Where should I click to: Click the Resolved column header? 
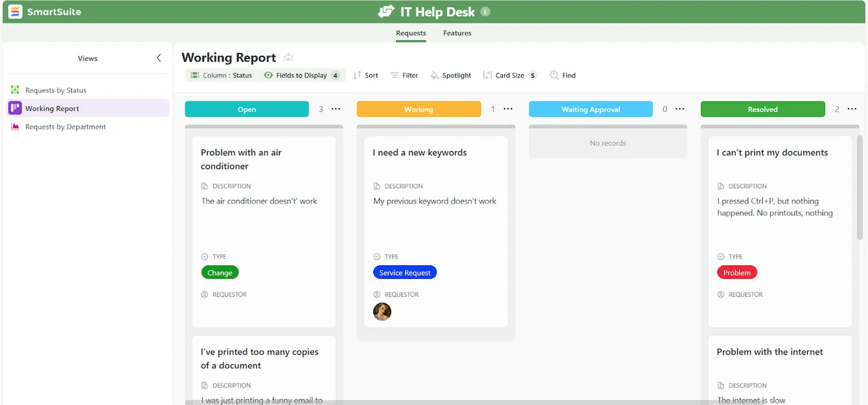point(762,109)
